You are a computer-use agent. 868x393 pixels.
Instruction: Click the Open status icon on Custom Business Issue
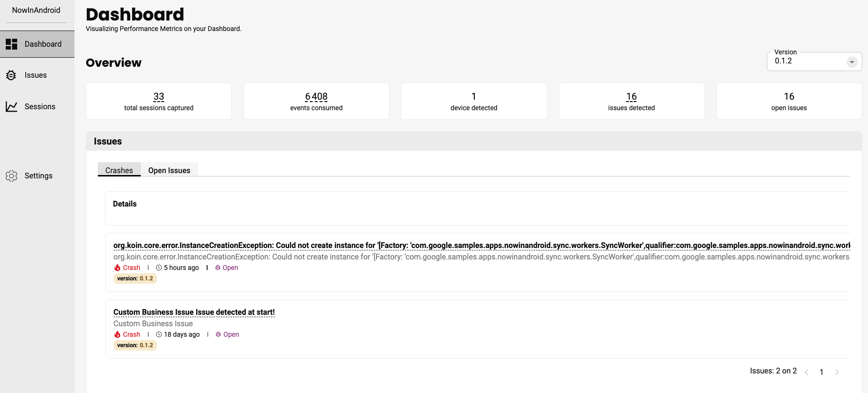218,335
